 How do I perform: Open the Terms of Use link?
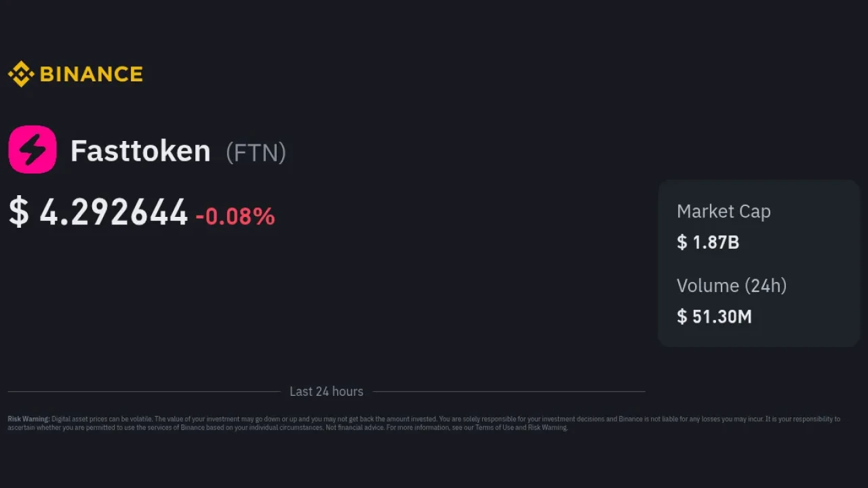click(494, 428)
